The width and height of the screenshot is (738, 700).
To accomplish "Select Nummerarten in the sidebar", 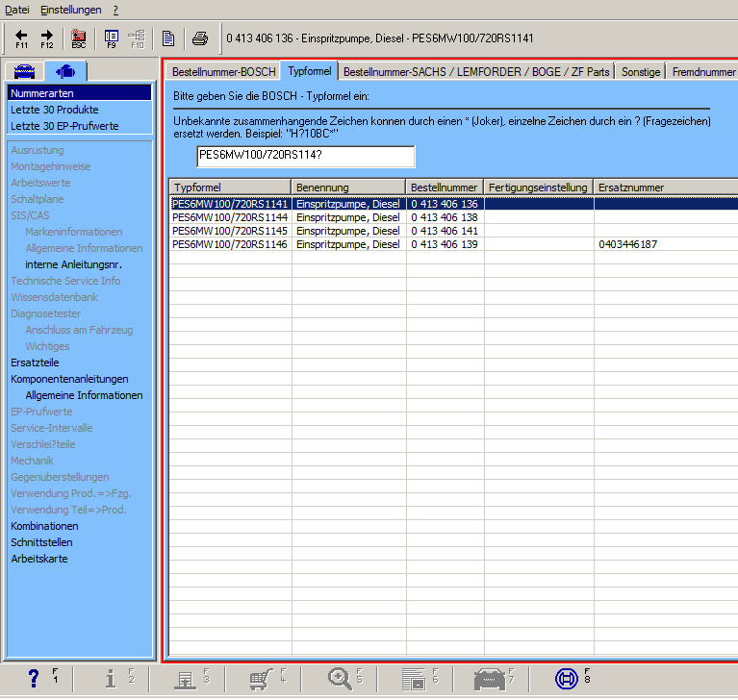I will [x=80, y=93].
